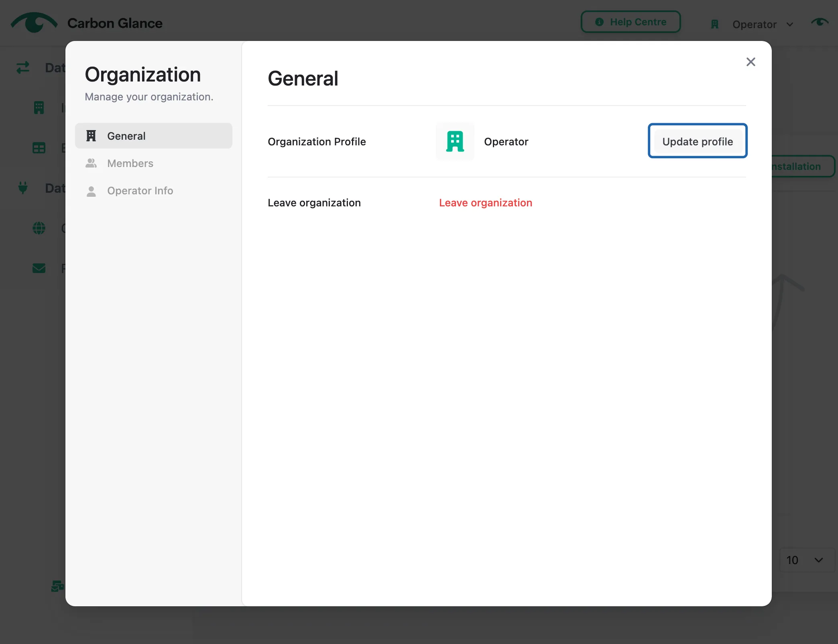Open the Help Centre button
The height and width of the screenshot is (644, 838).
(631, 22)
